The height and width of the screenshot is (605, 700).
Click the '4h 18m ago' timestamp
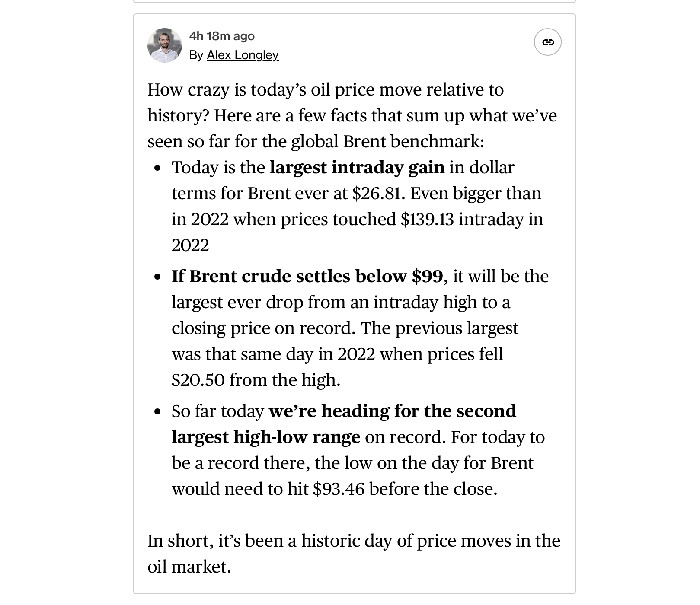[221, 36]
